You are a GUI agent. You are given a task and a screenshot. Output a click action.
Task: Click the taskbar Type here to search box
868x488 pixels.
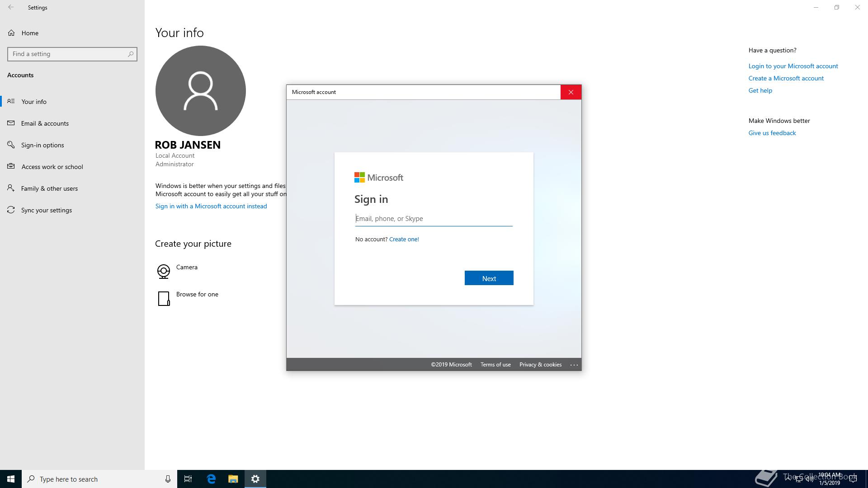click(x=99, y=479)
